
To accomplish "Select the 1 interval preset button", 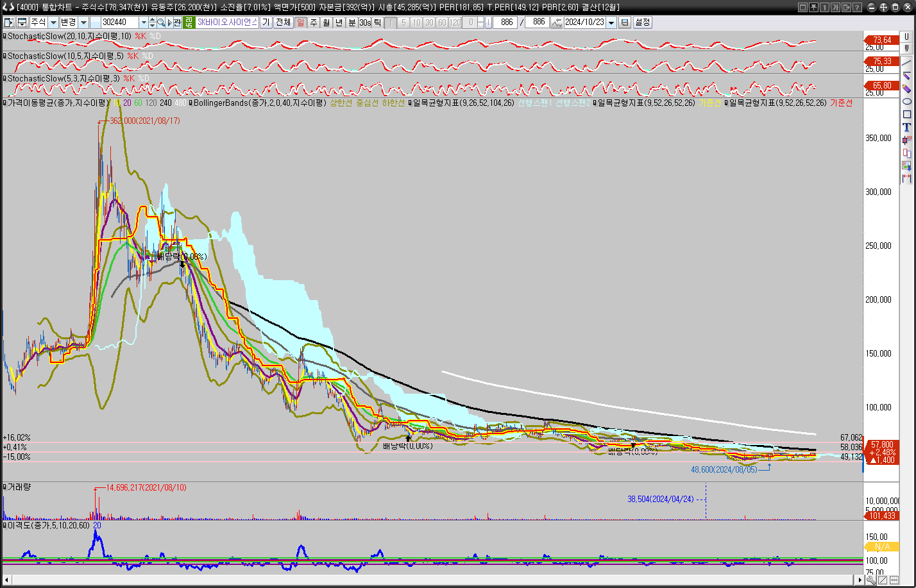I will tap(390, 22).
